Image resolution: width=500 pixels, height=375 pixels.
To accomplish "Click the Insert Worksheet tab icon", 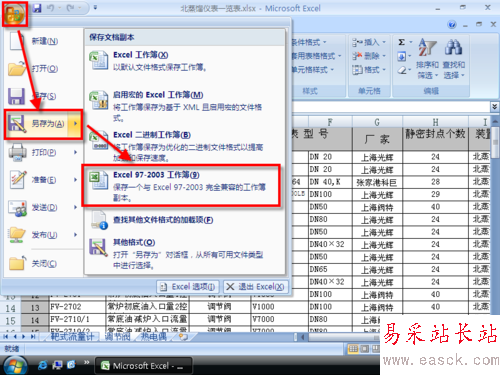I will (183, 337).
